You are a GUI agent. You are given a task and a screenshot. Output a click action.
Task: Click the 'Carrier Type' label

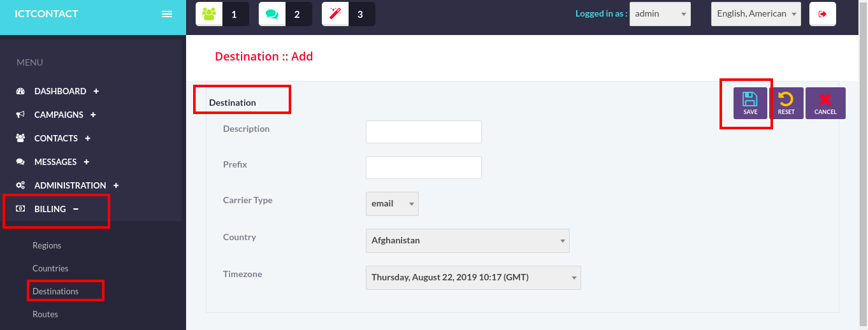pyautogui.click(x=247, y=200)
